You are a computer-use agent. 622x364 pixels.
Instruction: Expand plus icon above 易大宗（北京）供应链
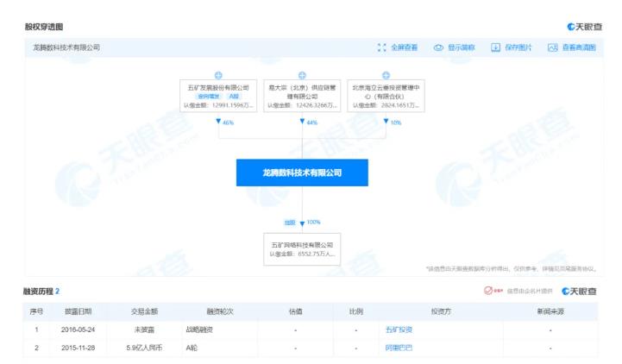pyautogui.click(x=302, y=75)
